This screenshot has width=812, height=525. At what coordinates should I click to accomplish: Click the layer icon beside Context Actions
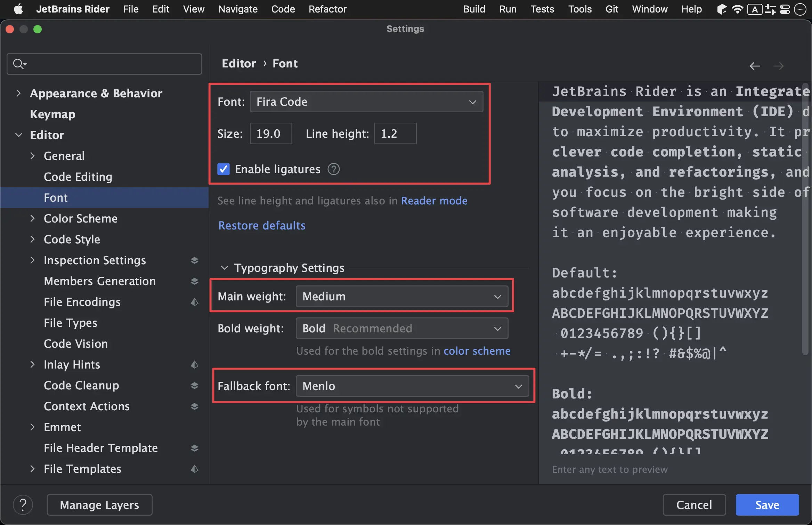coord(195,406)
